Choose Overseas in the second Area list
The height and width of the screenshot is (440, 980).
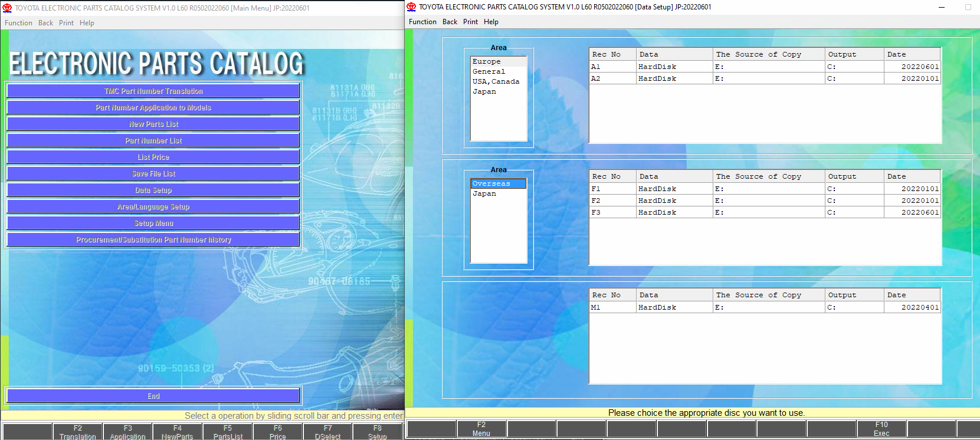491,183
